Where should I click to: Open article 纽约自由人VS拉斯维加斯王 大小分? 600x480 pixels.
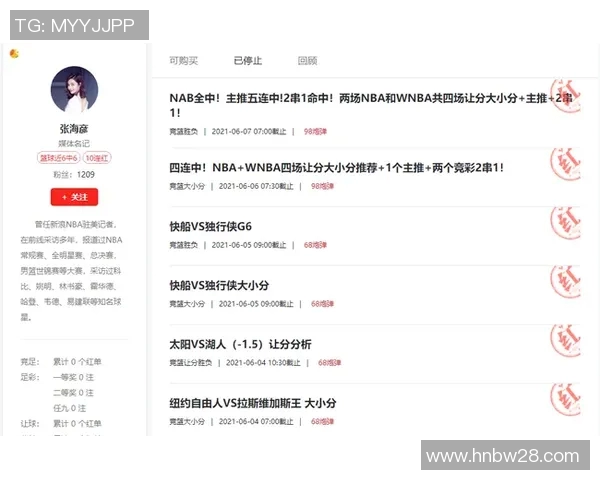point(253,403)
